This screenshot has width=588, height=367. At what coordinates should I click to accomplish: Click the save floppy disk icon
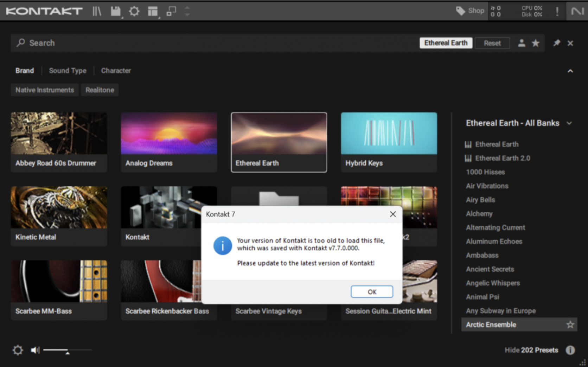click(x=116, y=11)
